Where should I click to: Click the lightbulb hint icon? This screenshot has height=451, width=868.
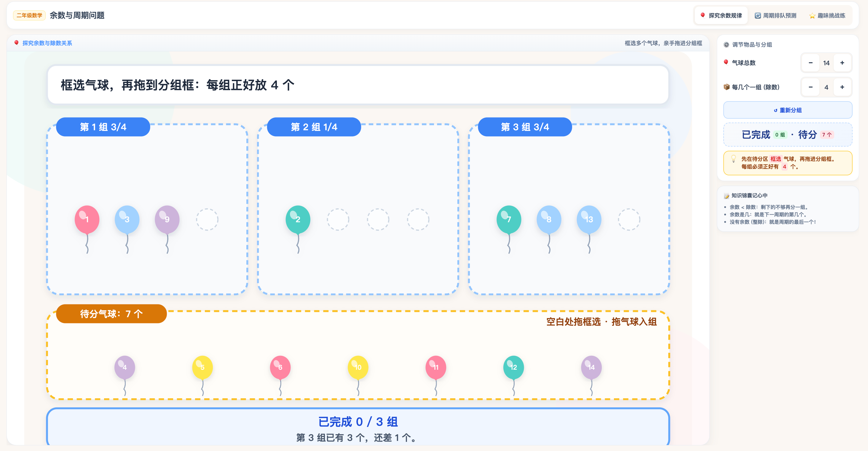pyautogui.click(x=733, y=159)
